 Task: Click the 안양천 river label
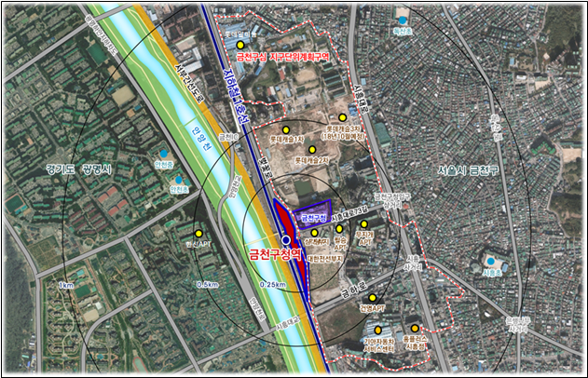(201, 138)
